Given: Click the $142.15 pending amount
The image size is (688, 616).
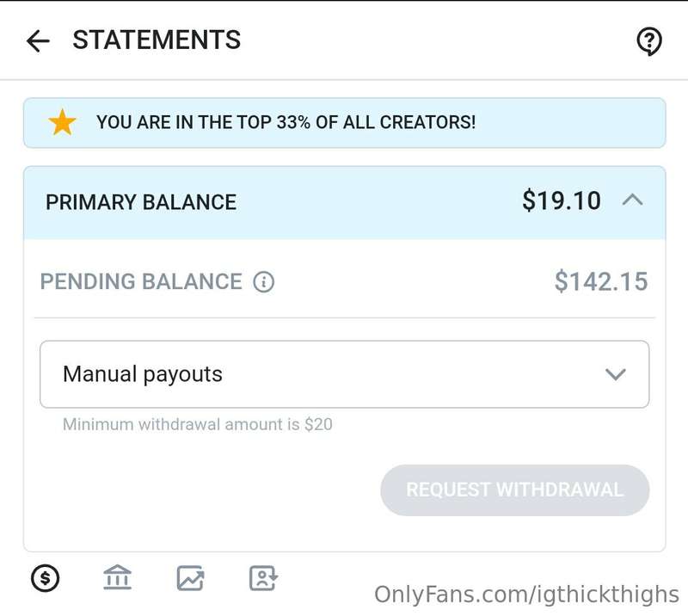Looking at the screenshot, I should click(600, 281).
